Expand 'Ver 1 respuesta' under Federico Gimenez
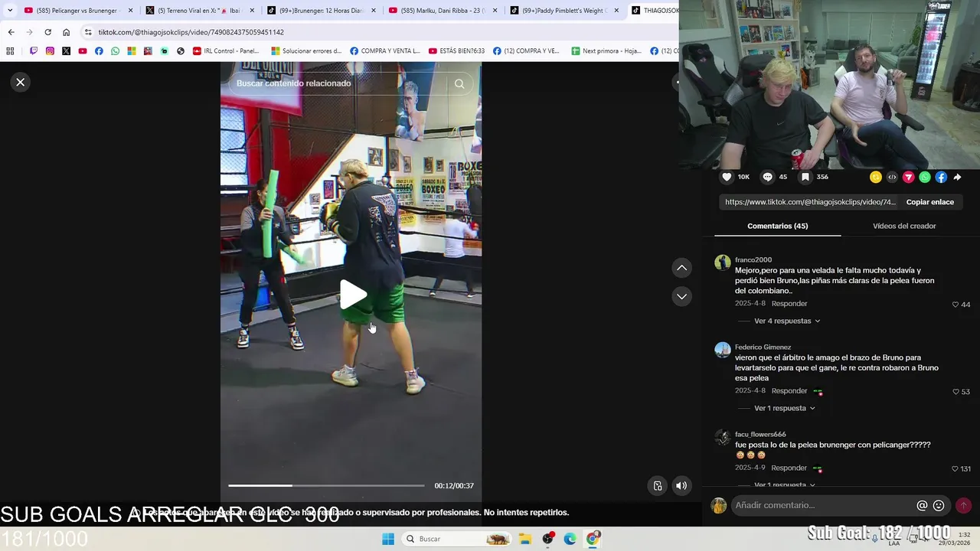The width and height of the screenshot is (980, 551). (x=785, y=408)
